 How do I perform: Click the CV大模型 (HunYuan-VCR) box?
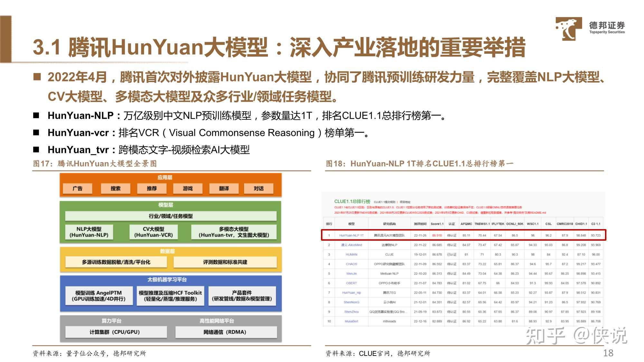tap(154, 232)
